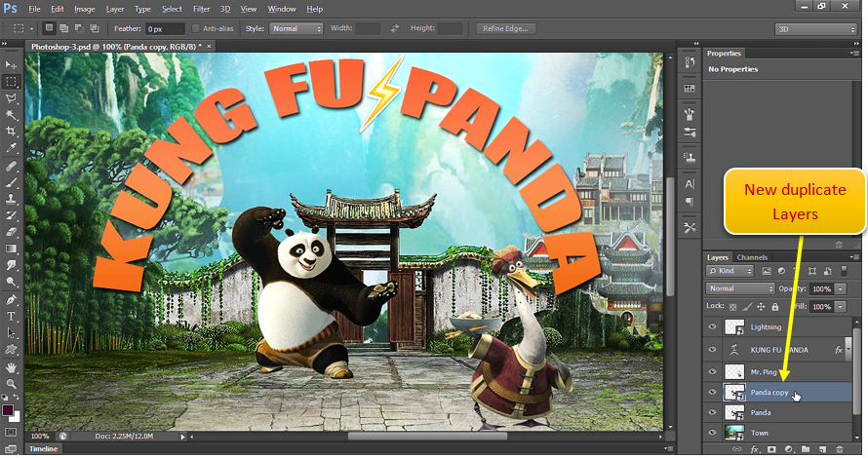The height and width of the screenshot is (458, 868).
Task: Select the History Brush tool
Action: pyautogui.click(x=11, y=215)
